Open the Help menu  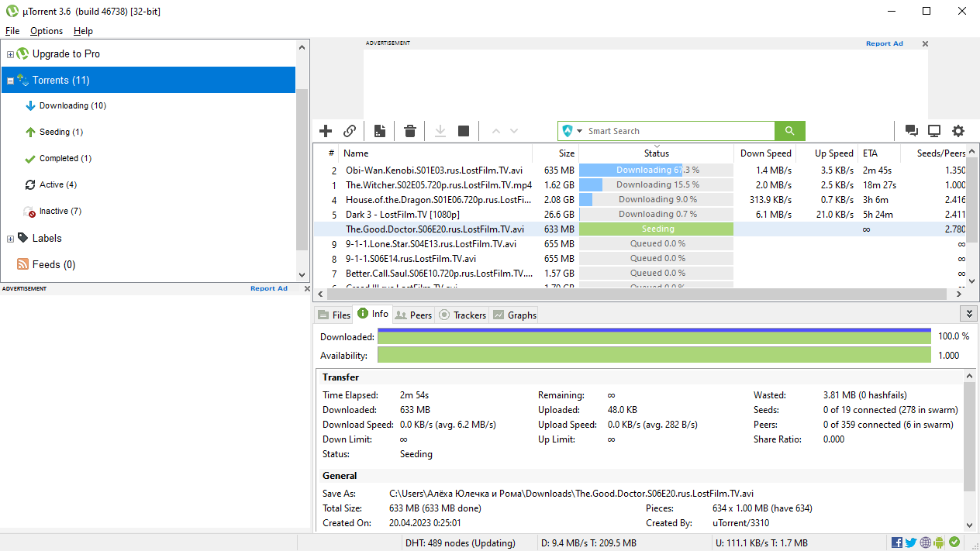pyautogui.click(x=83, y=31)
